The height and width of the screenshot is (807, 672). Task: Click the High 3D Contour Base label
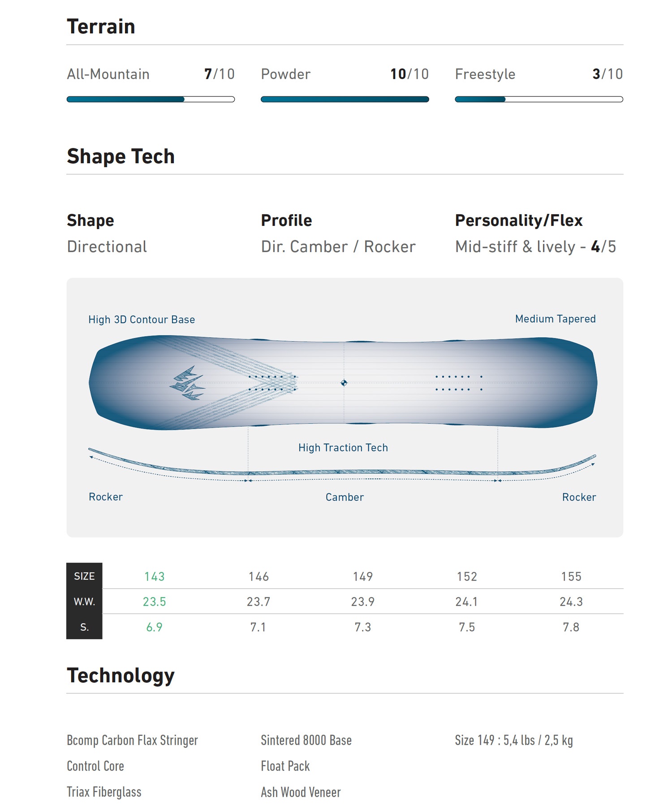(x=142, y=320)
